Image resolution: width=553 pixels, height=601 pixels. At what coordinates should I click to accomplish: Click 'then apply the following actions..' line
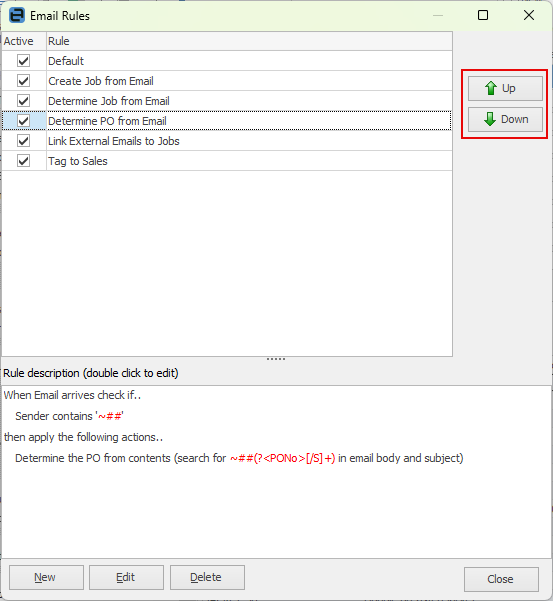(x=83, y=437)
